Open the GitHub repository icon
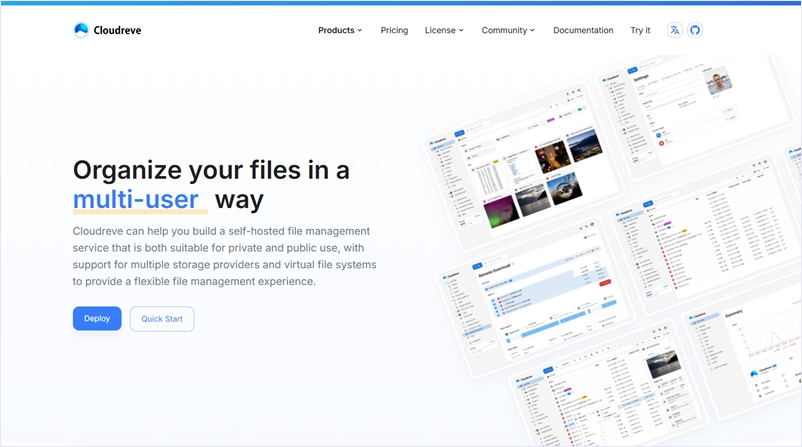802x447 pixels. point(695,30)
